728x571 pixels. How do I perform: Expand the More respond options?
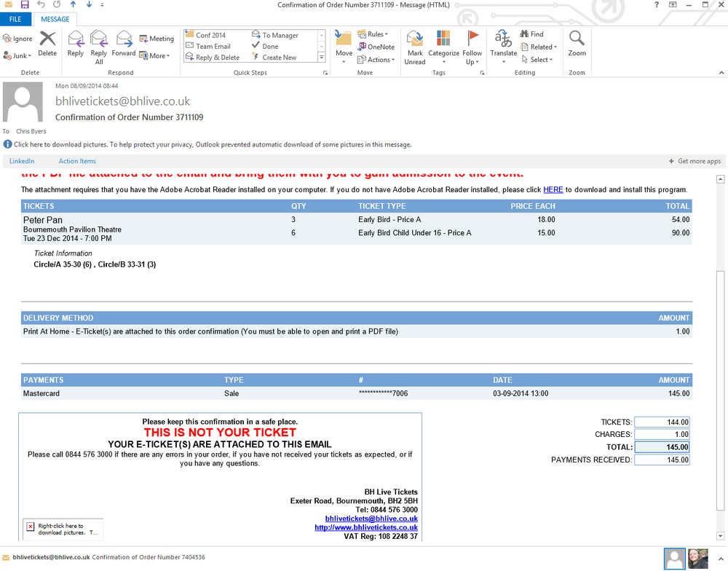[154, 56]
